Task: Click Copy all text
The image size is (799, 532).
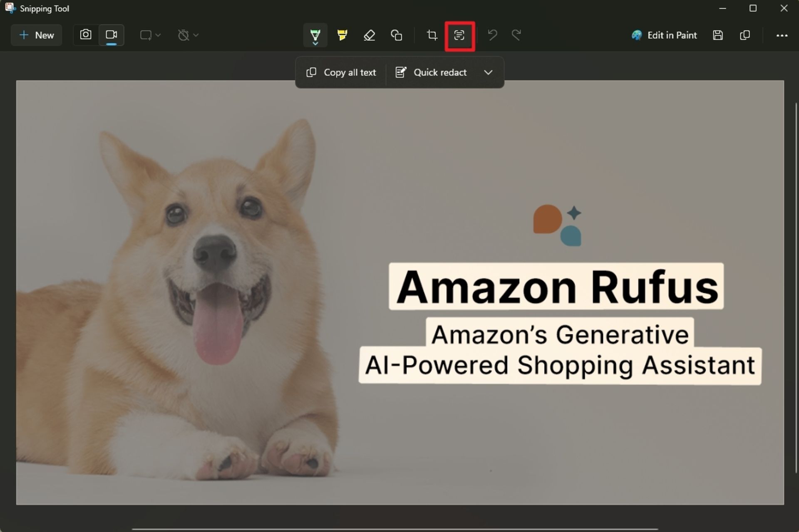Action: pos(341,72)
